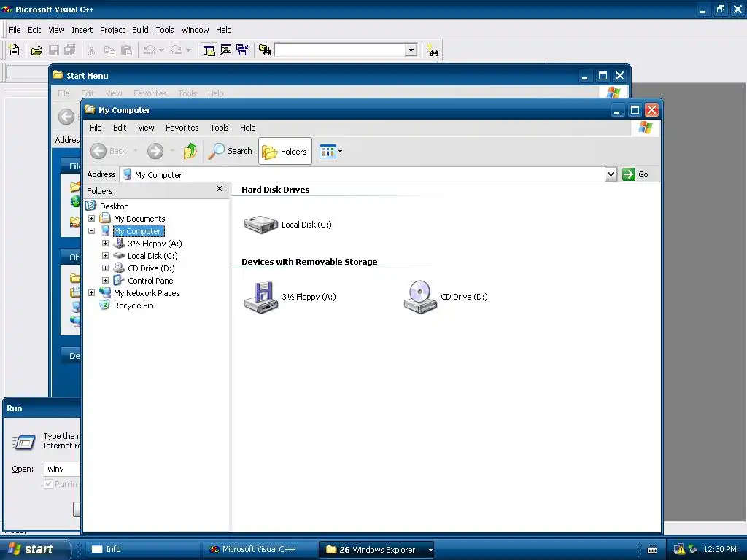The height and width of the screenshot is (560, 747).
Task: Open the Build menu in Visual C++
Action: coord(140,30)
